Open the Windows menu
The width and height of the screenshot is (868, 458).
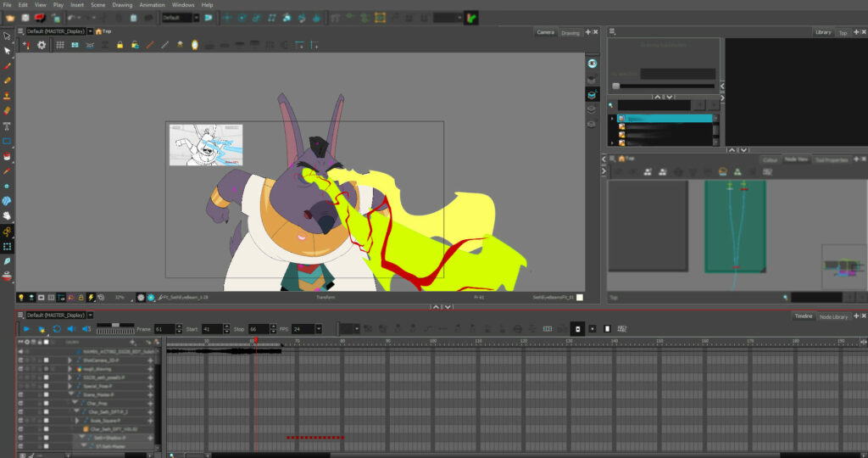pos(183,5)
